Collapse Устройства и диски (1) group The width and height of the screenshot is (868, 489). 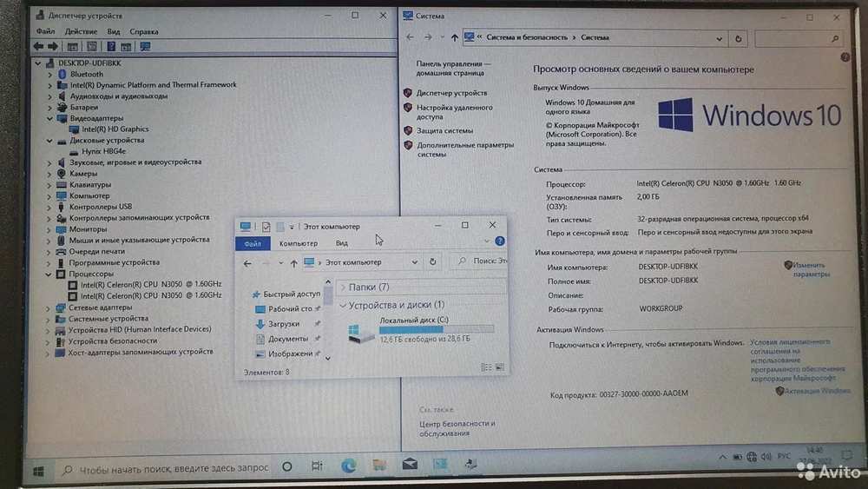tap(343, 305)
